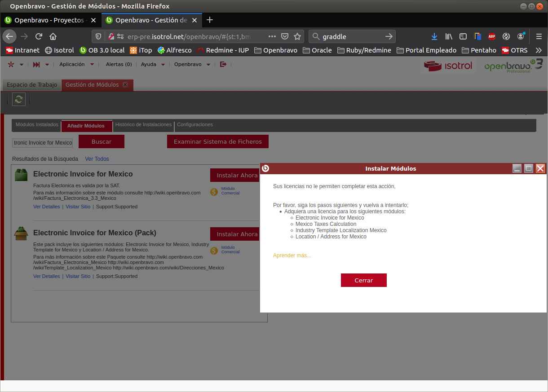
Task: Open the Firefox hamburger menu
Action: coord(539,36)
